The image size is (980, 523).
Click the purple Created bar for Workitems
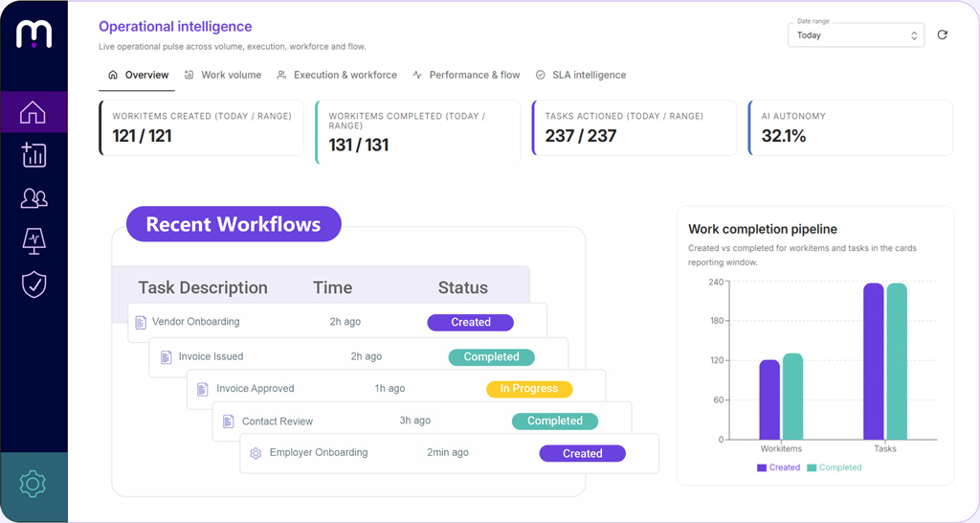(x=769, y=399)
